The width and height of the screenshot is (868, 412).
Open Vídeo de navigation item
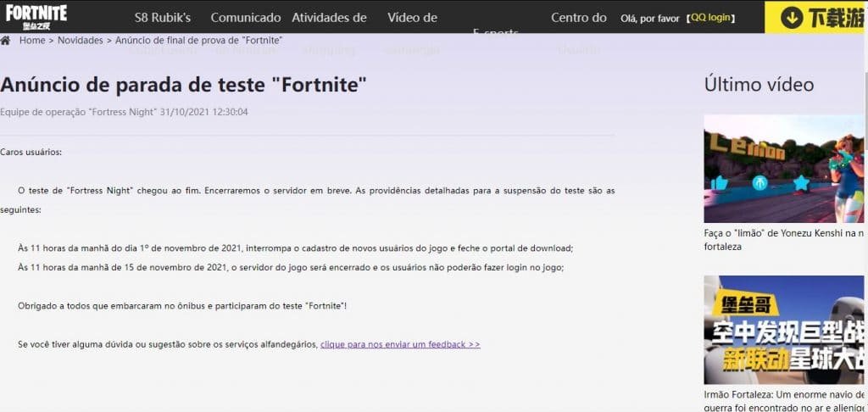click(x=413, y=18)
